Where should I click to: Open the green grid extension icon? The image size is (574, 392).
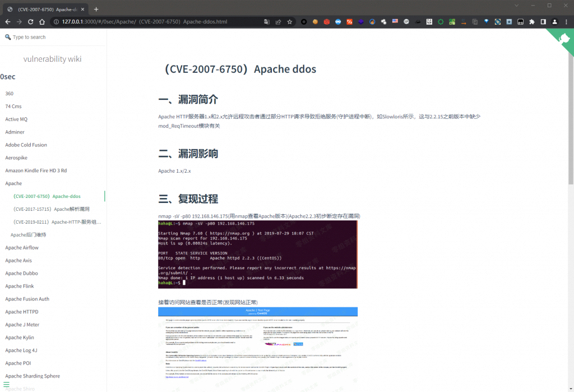[452, 22]
